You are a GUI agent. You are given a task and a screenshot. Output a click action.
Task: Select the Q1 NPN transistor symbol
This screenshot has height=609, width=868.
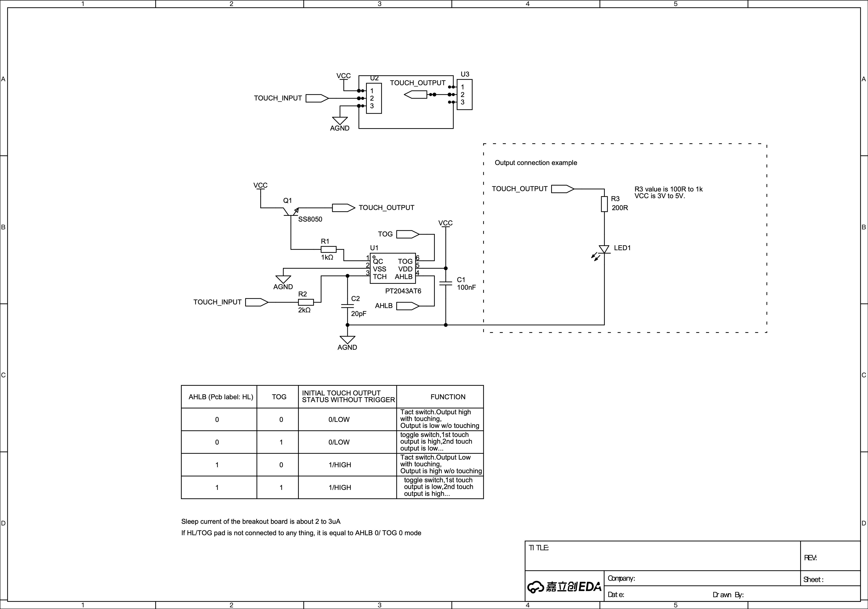(291, 212)
